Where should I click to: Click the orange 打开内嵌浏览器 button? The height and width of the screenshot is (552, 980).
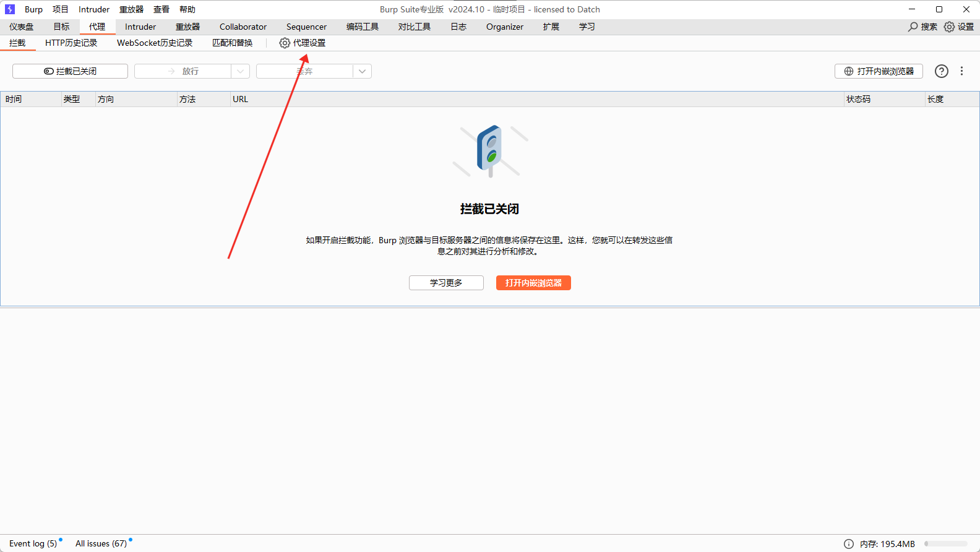point(533,283)
